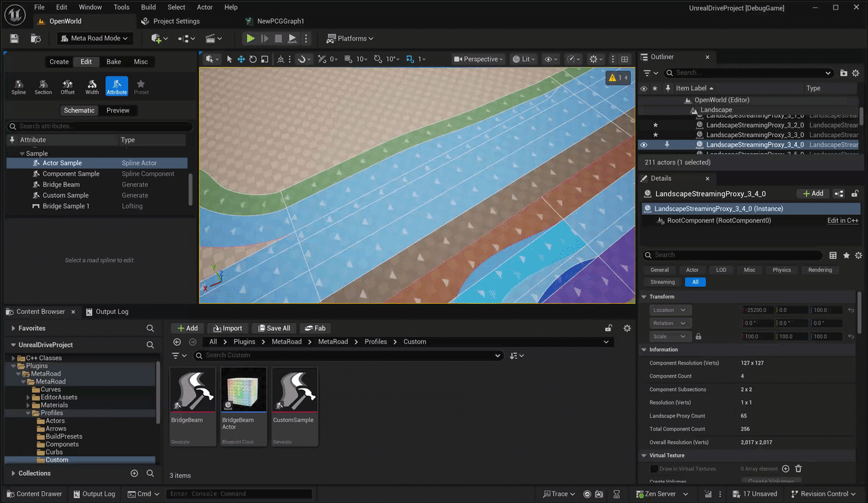Toggle Draw in Virtual Textures checkbox
The height and width of the screenshot is (503, 868).
pyautogui.click(x=654, y=468)
